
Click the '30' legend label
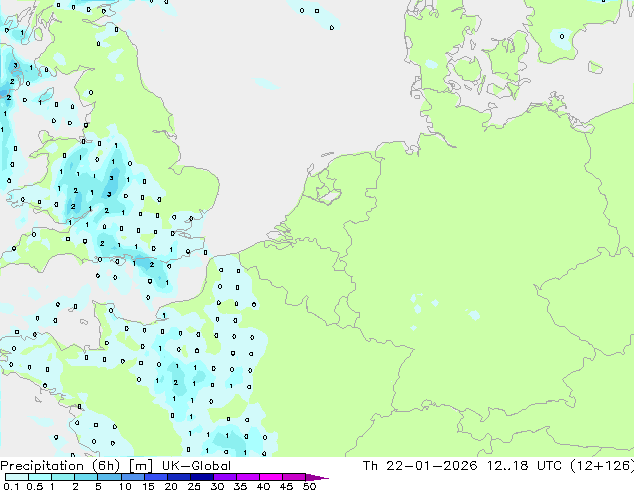[x=218, y=486]
